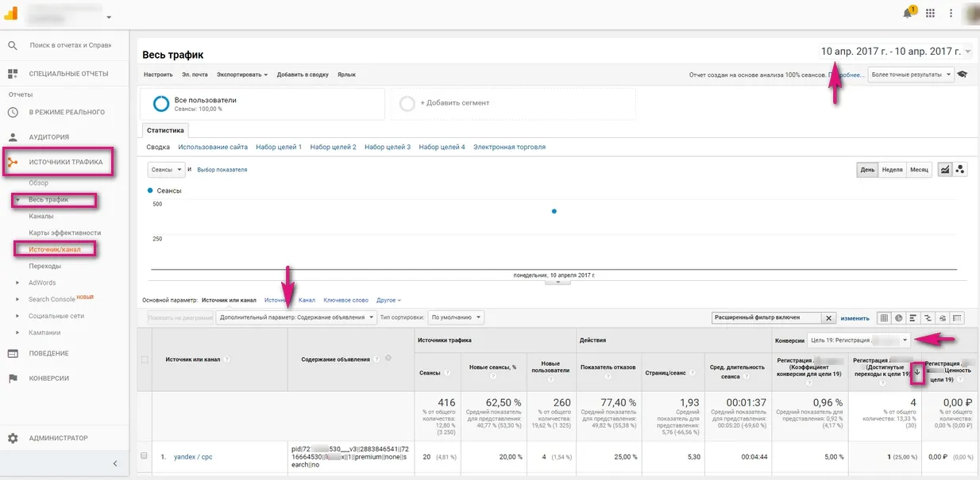Tick the checkbox for yandex / cpc row
980x480 pixels.
(144, 456)
